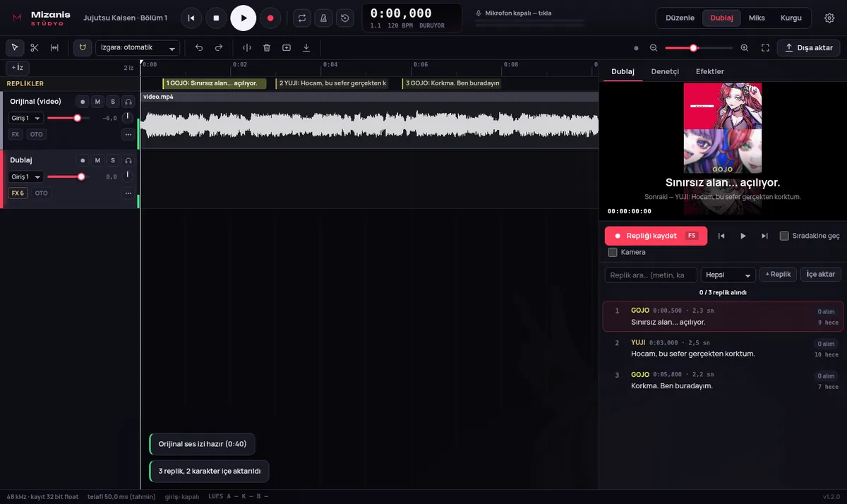Toggle the magnet snap button
This screenshot has width=847, height=504.
(83, 47)
